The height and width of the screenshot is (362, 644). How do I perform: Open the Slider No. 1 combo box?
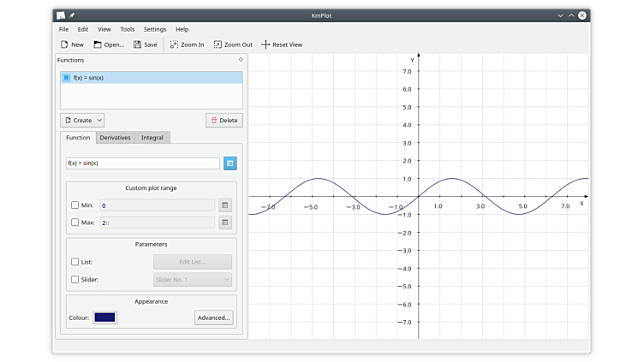pos(192,280)
